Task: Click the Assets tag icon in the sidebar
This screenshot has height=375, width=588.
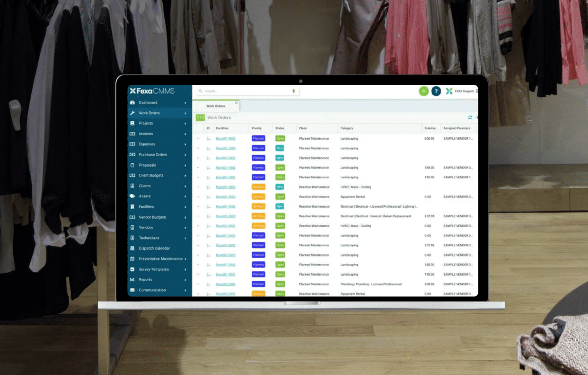Action: pos(132,196)
